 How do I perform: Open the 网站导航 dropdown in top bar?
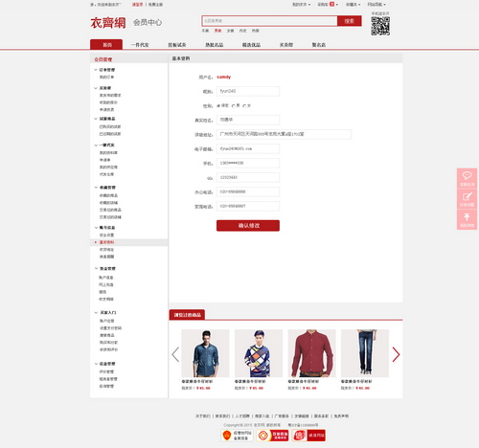pos(376,5)
